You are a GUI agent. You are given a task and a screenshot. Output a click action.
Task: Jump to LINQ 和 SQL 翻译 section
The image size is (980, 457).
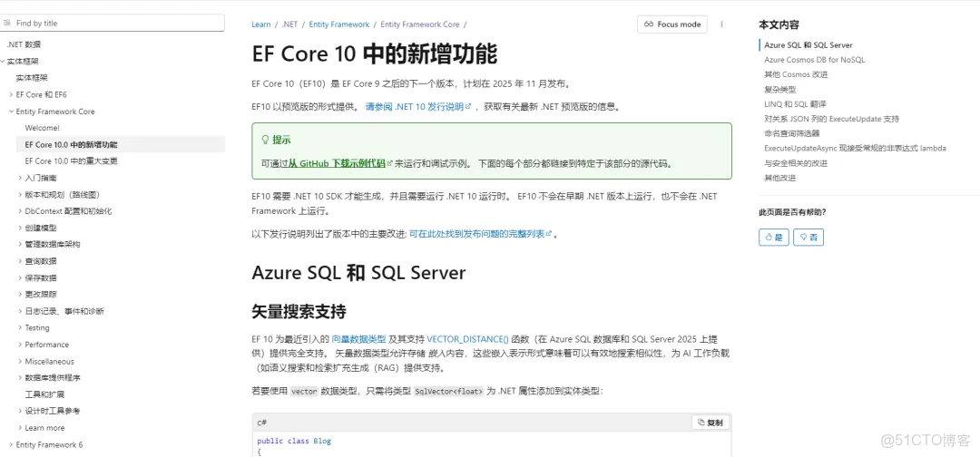(795, 103)
